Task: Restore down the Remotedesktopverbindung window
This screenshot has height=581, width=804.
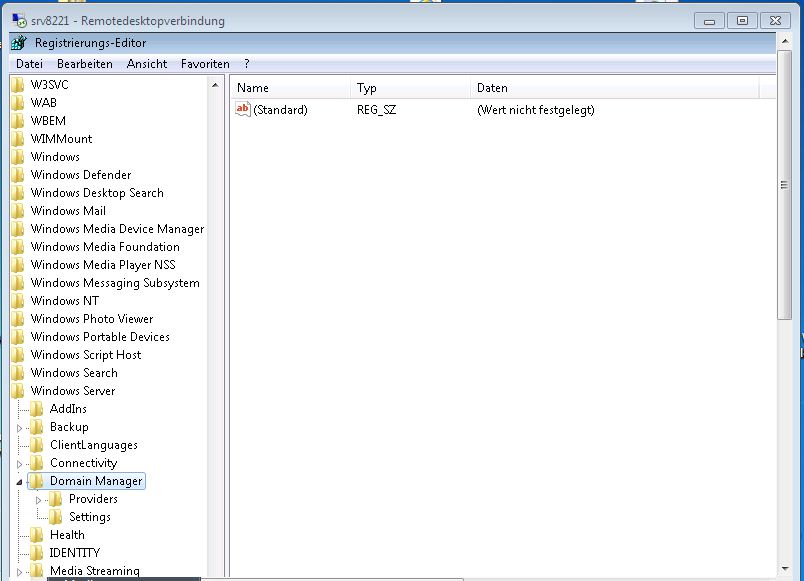Action: click(742, 21)
